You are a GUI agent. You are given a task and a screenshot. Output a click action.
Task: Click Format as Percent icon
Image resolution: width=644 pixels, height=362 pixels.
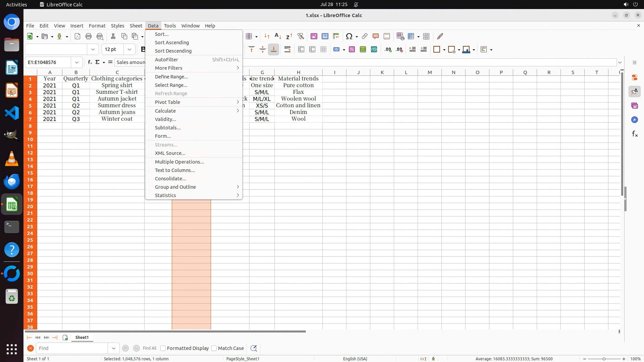tap(352, 50)
